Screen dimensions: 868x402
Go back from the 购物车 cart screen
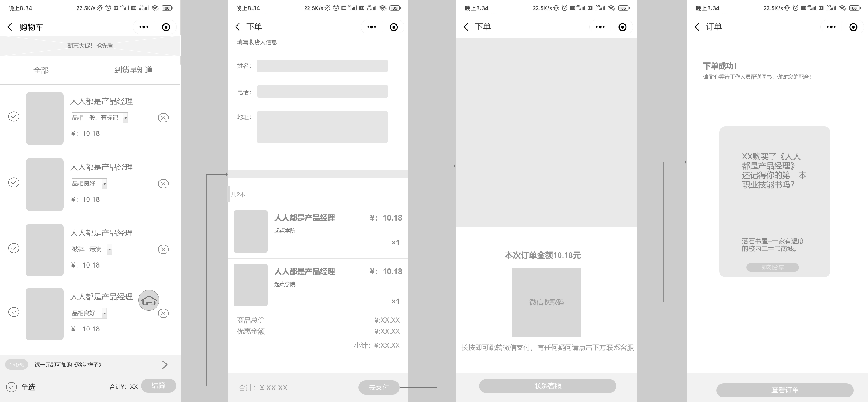(10, 27)
